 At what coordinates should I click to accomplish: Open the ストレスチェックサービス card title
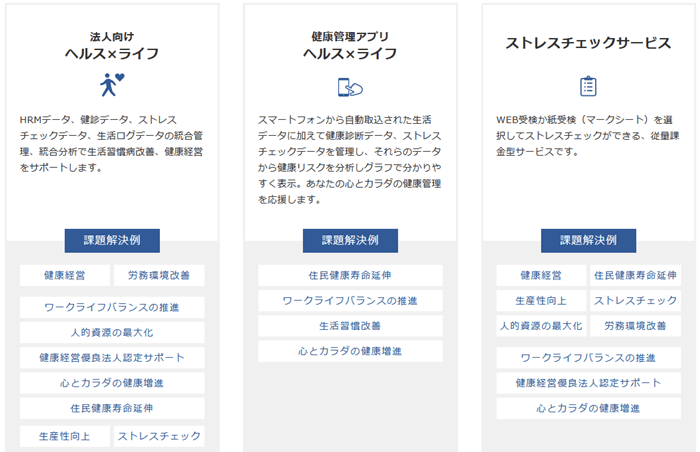tap(588, 43)
